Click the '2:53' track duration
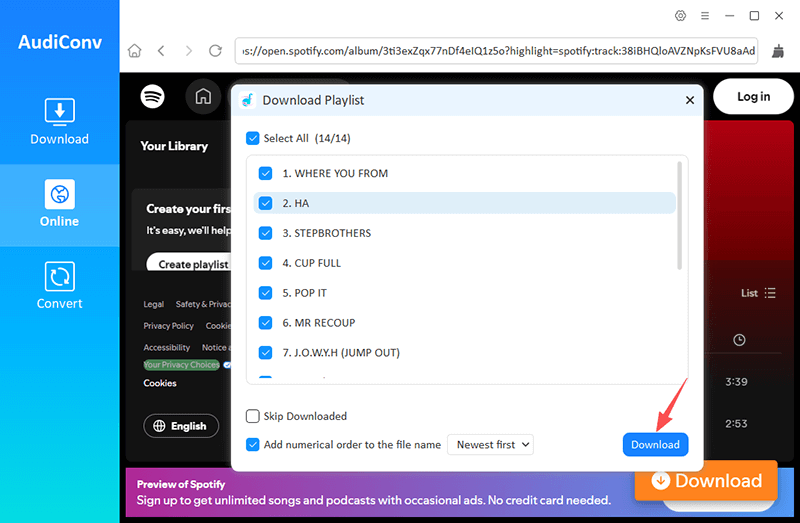800x523 pixels. coord(736,424)
